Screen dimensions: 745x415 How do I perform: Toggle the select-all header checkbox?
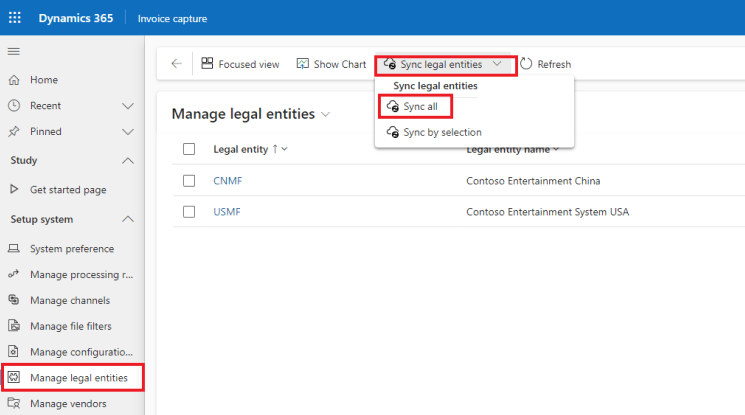pyautogui.click(x=189, y=149)
